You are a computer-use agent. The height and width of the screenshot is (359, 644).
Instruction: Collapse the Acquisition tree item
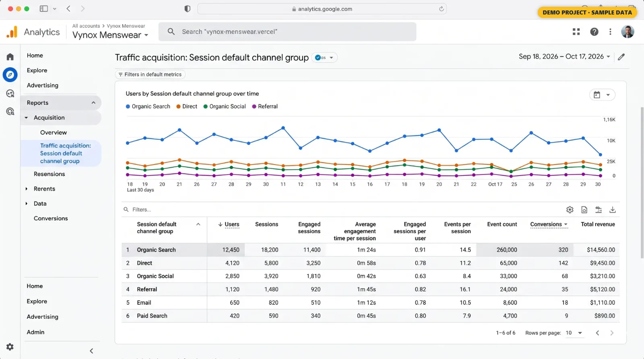27,118
